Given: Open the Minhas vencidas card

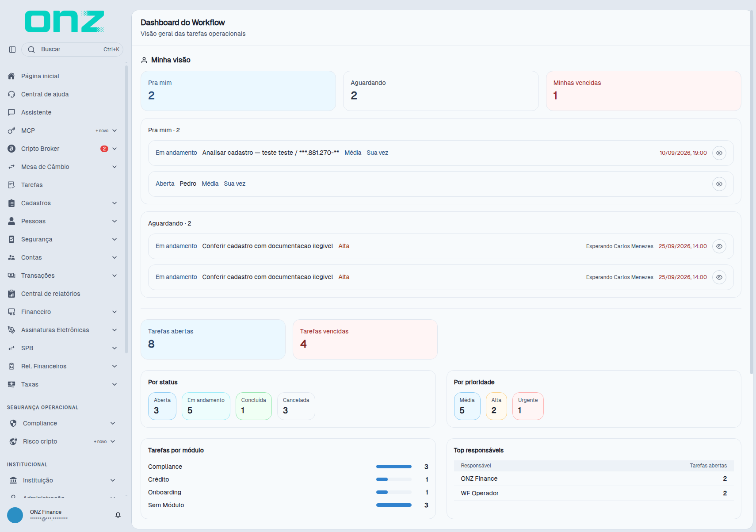Looking at the screenshot, I should [x=643, y=91].
